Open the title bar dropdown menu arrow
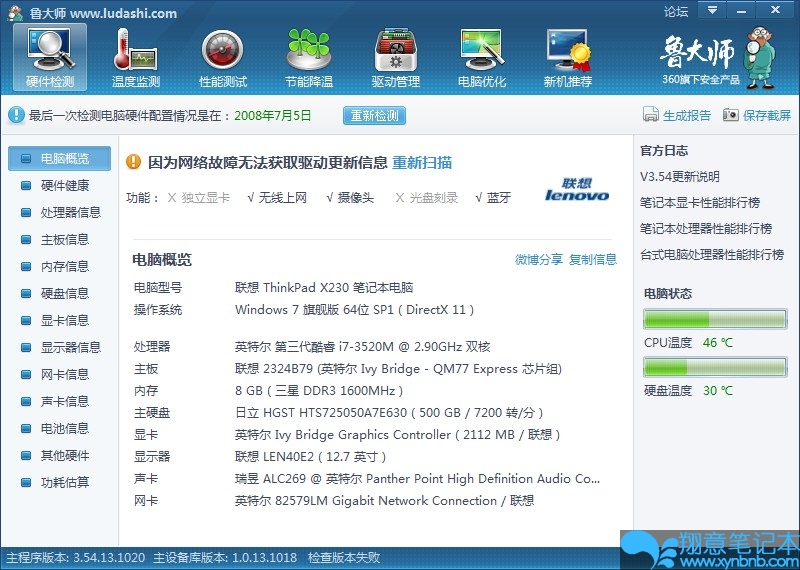This screenshot has height=570, width=800. (711, 10)
